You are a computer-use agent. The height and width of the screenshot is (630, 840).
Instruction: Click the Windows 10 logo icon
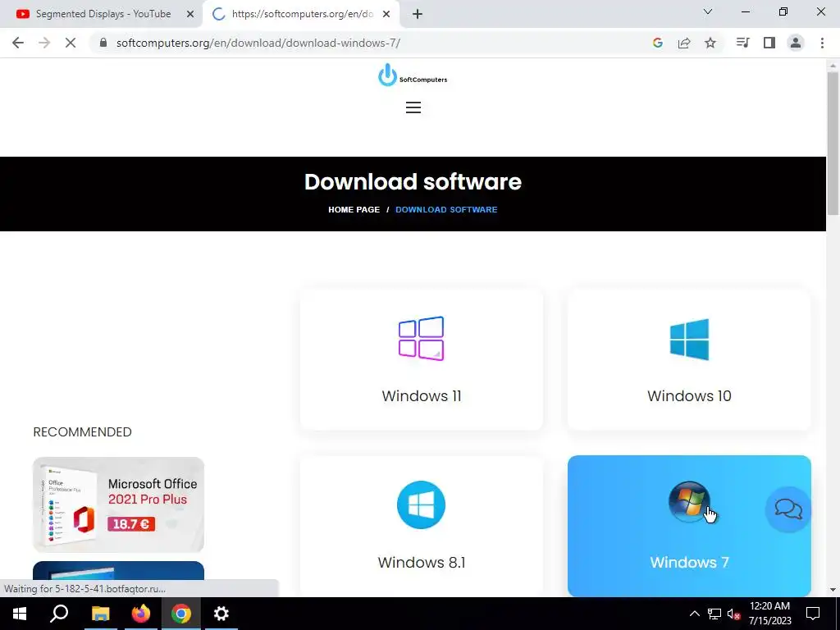689,339
